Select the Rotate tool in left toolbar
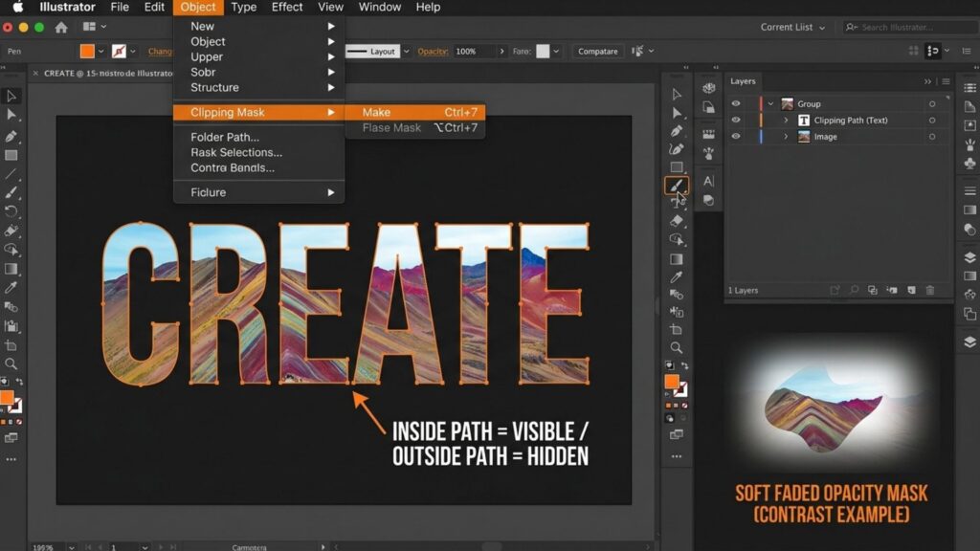This screenshot has height=551, width=980. tap(11, 211)
